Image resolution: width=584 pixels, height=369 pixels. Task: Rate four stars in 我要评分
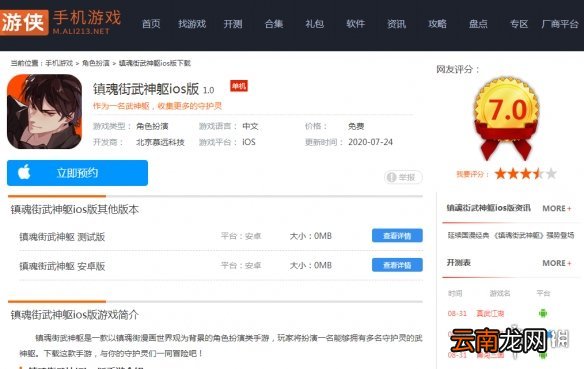coord(538,174)
